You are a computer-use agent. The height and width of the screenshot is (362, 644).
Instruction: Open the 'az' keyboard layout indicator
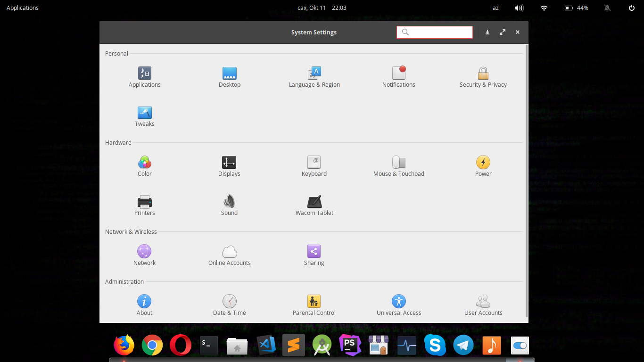click(495, 8)
